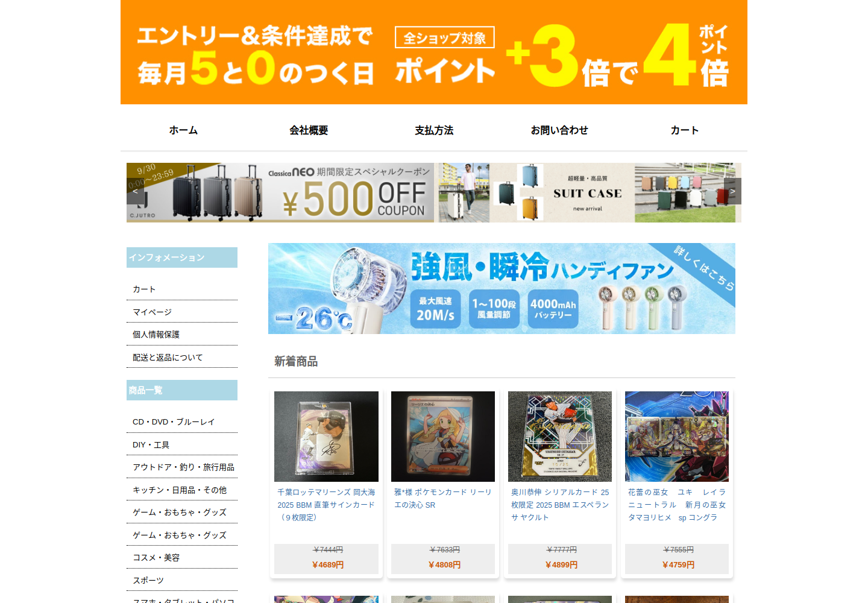Click the struck-through ¥7444円 original price
The height and width of the screenshot is (603, 868).
(328, 550)
